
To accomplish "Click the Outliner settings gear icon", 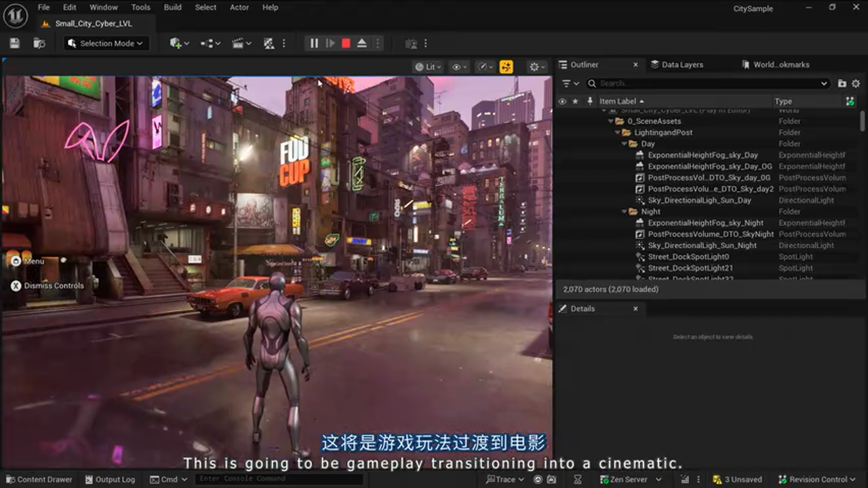I will pyautogui.click(x=856, y=83).
